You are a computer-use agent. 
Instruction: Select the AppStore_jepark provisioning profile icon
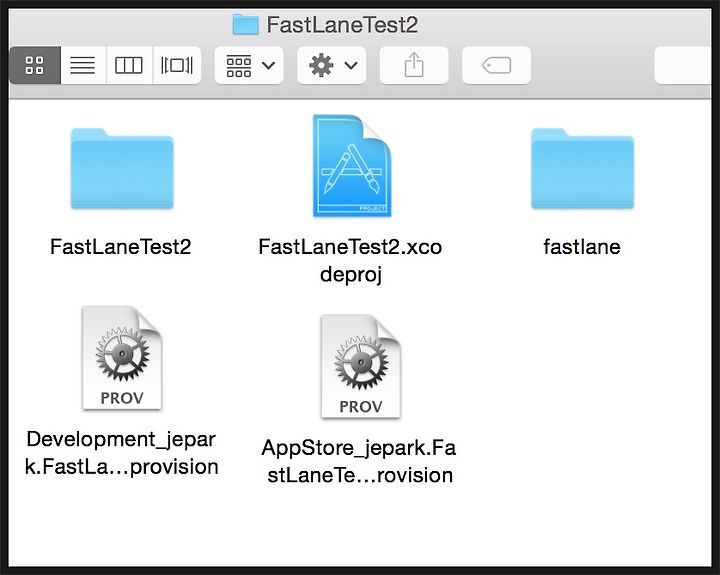click(361, 366)
